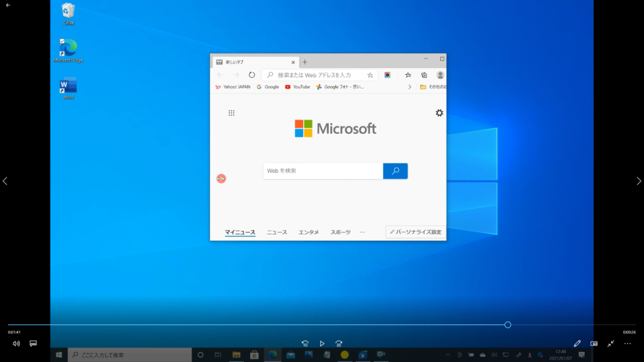Open the player's more options ellipsis
This screenshot has width=644, height=362.
(627, 344)
